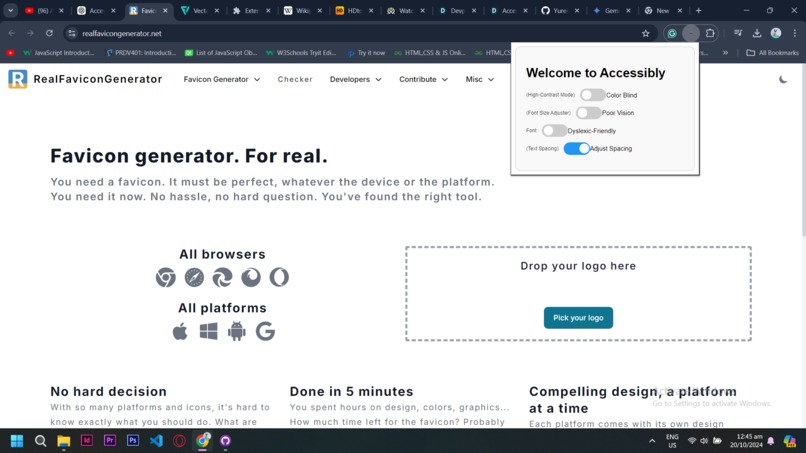Open Opera browser from the taskbar
This screenshot has width=806, height=453.
tap(179, 441)
